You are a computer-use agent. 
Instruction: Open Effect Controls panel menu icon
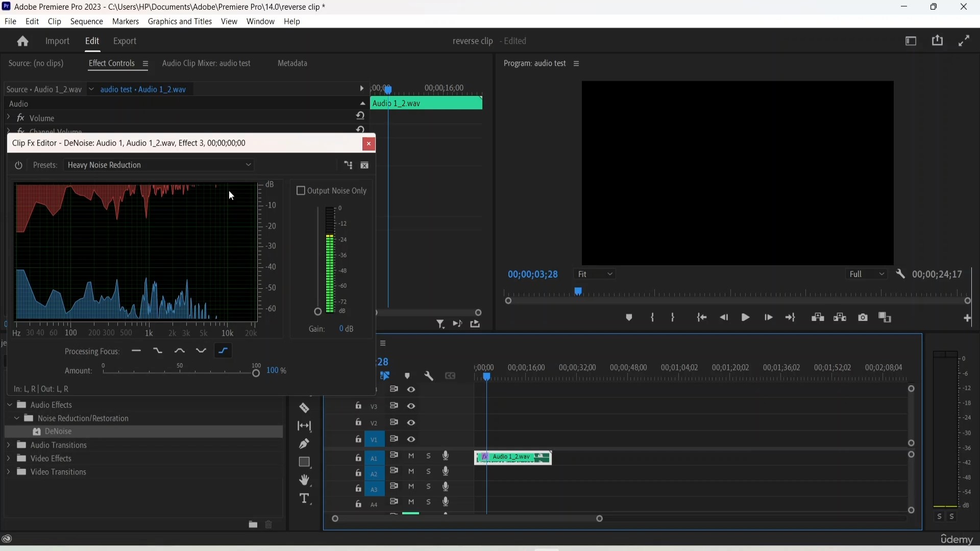tap(145, 64)
